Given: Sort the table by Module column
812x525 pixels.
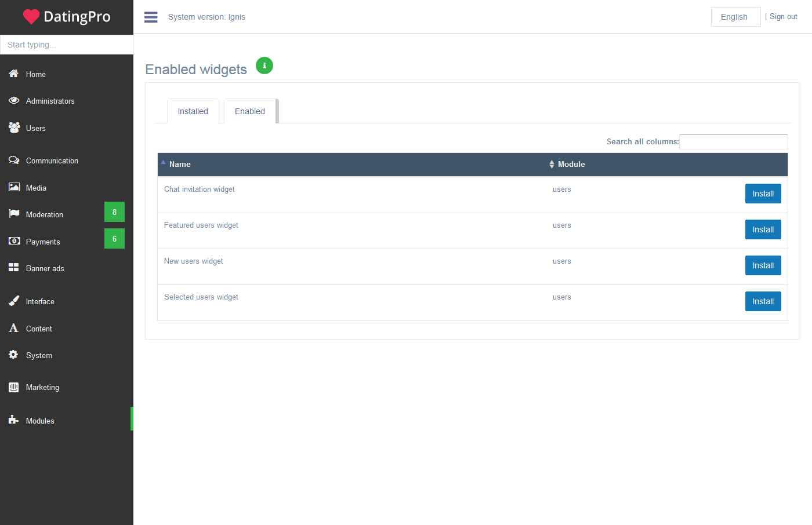Looking at the screenshot, I should (x=571, y=165).
